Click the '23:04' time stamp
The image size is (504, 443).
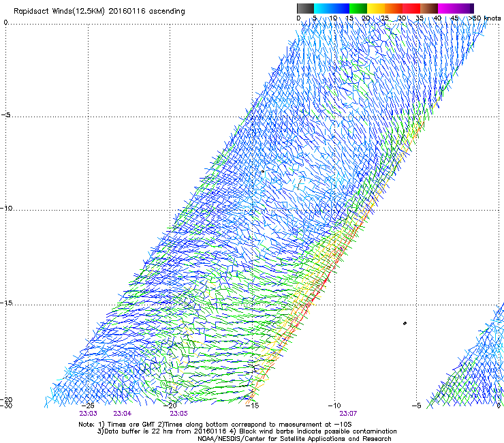(x=123, y=414)
